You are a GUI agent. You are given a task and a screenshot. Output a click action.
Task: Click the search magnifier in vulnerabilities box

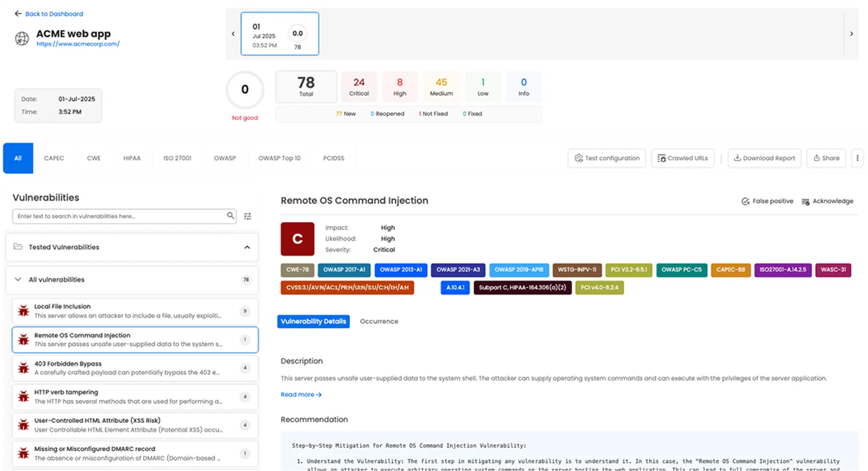coord(231,216)
